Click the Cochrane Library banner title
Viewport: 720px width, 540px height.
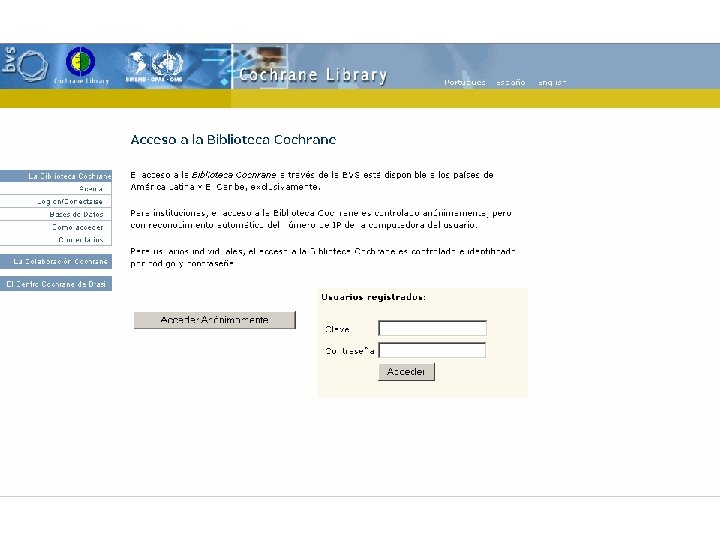313,75
